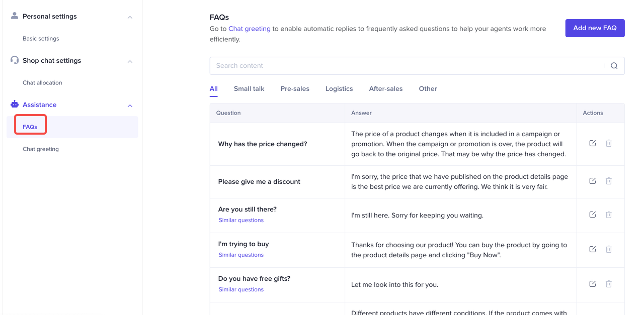Collapse the Shop chat settings section

130,61
